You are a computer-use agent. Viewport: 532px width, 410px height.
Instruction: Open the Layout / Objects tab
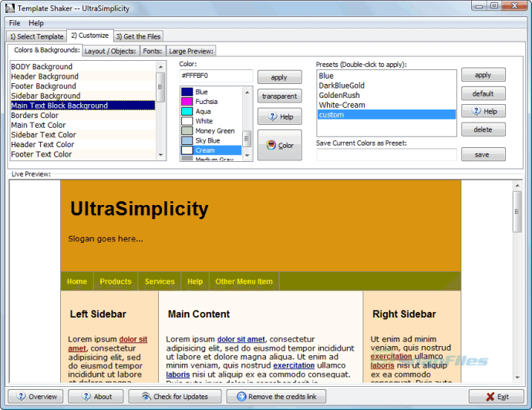[110, 51]
